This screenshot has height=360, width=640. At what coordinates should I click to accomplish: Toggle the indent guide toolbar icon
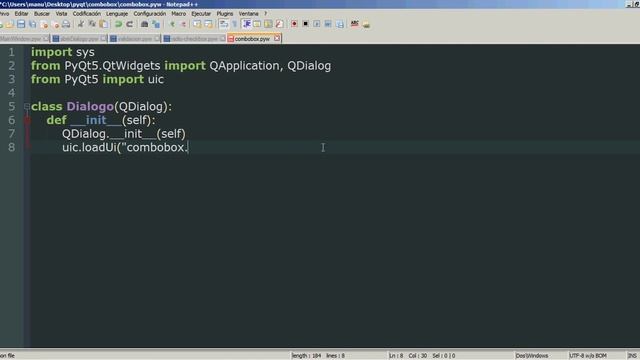(247, 24)
